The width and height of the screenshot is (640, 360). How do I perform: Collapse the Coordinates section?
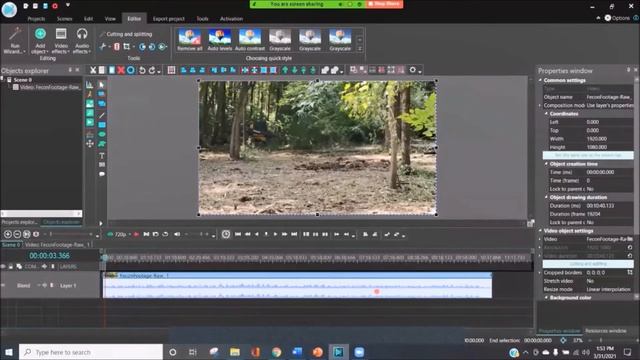tap(546, 114)
